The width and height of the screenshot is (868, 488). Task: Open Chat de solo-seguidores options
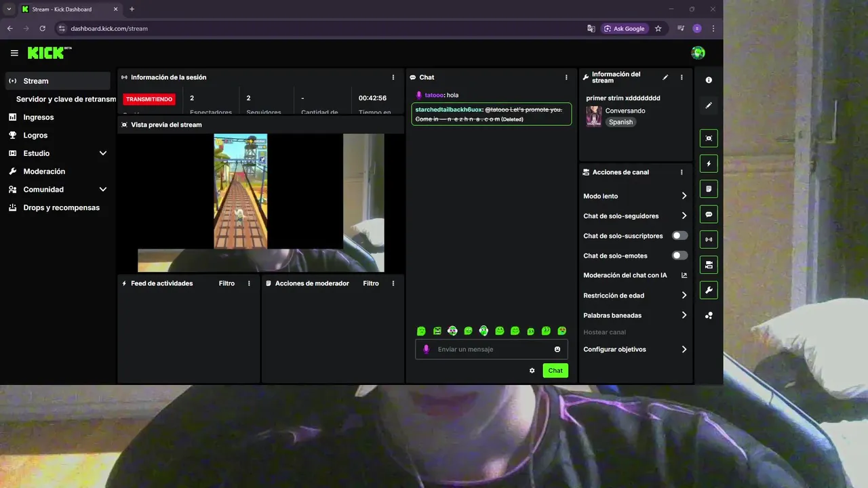[635, 216]
